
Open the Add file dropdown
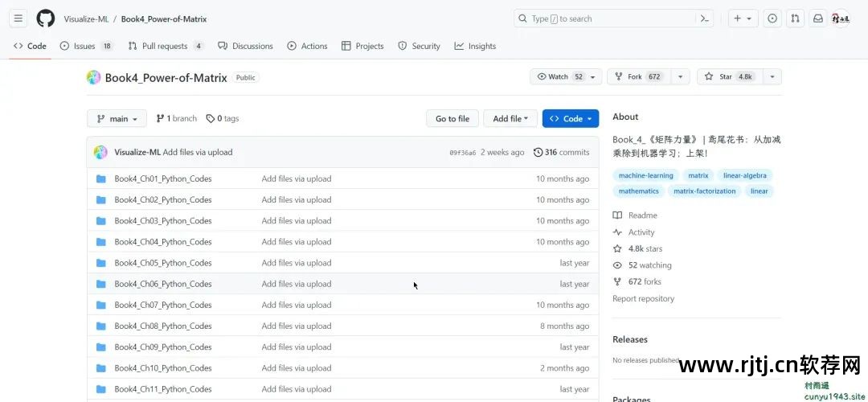[510, 119]
